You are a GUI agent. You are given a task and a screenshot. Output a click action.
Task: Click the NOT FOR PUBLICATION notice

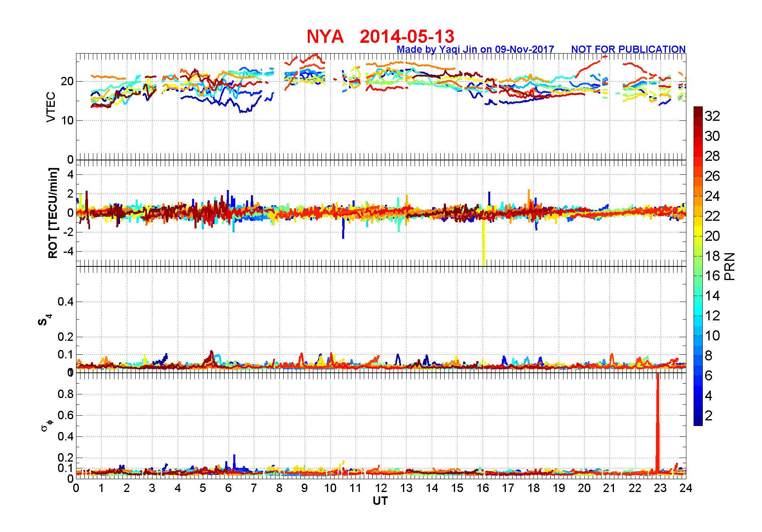(628, 49)
